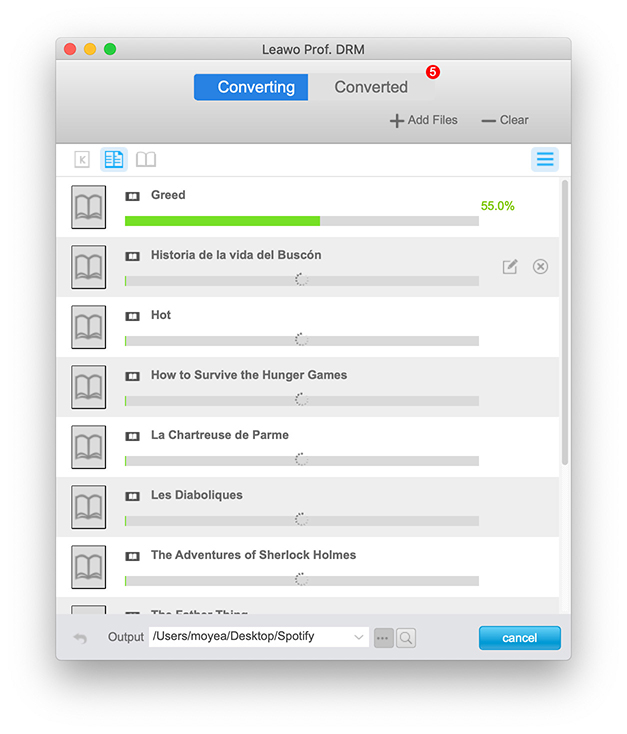Expand the output path dropdown
The image size is (627, 734).
click(359, 637)
